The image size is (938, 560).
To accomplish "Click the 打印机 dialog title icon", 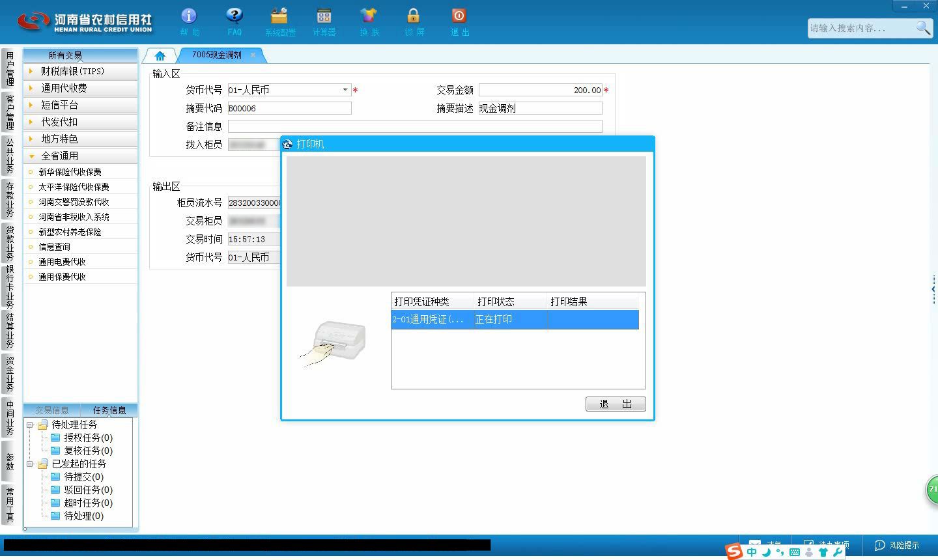I will [287, 144].
